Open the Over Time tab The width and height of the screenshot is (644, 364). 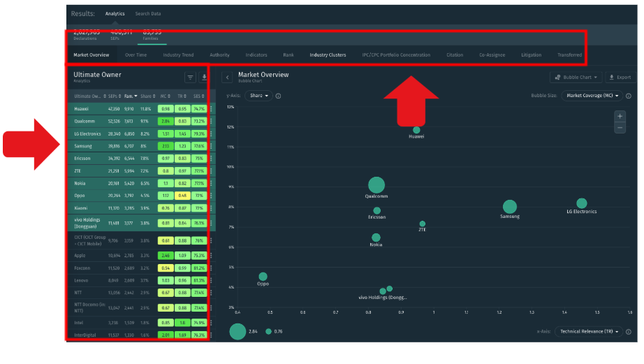coord(136,54)
